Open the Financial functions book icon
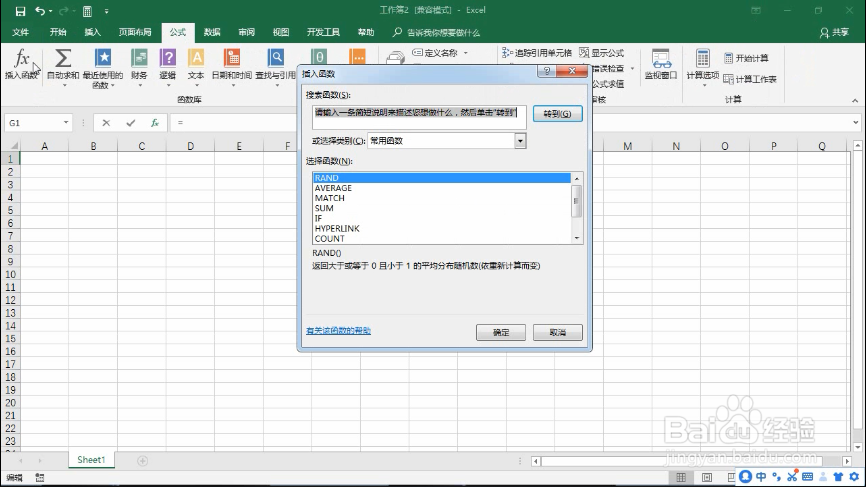866x487 pixels. (x=139, y=67)
